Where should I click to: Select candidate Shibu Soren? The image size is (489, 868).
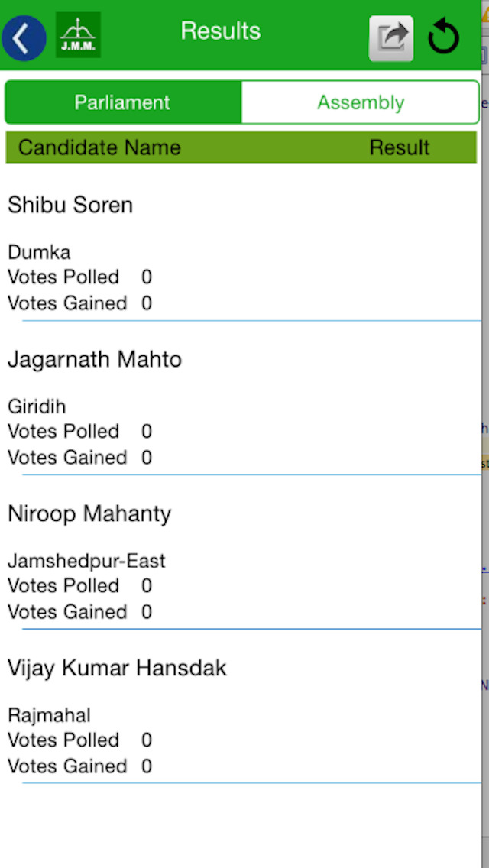click(x=70, y=205)
